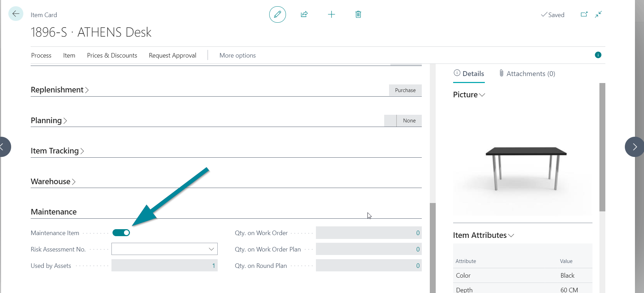Open card in new window icon
Viewport: 644px width, 293px height.
(584, 14)
